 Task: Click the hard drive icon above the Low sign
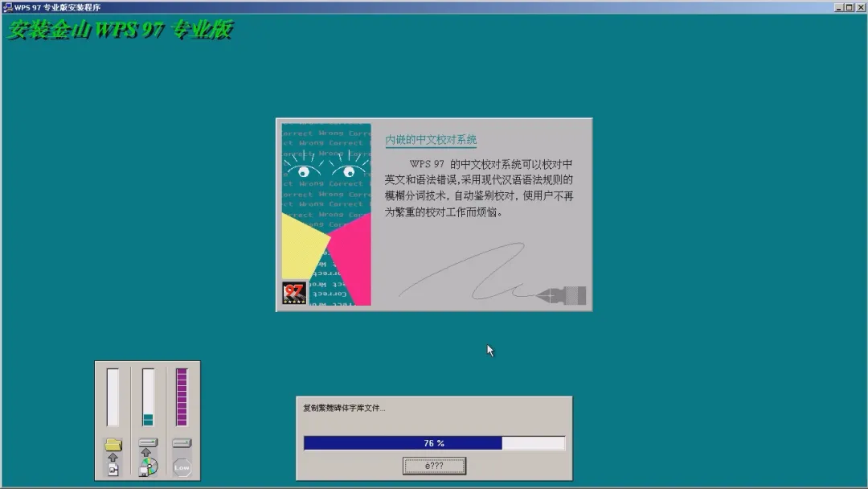pyautogui.click(x=182, y=443)
